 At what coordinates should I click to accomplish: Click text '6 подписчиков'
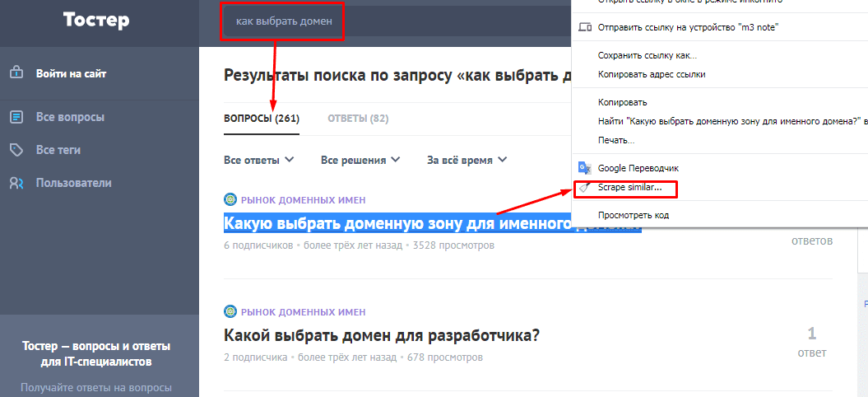258,245
